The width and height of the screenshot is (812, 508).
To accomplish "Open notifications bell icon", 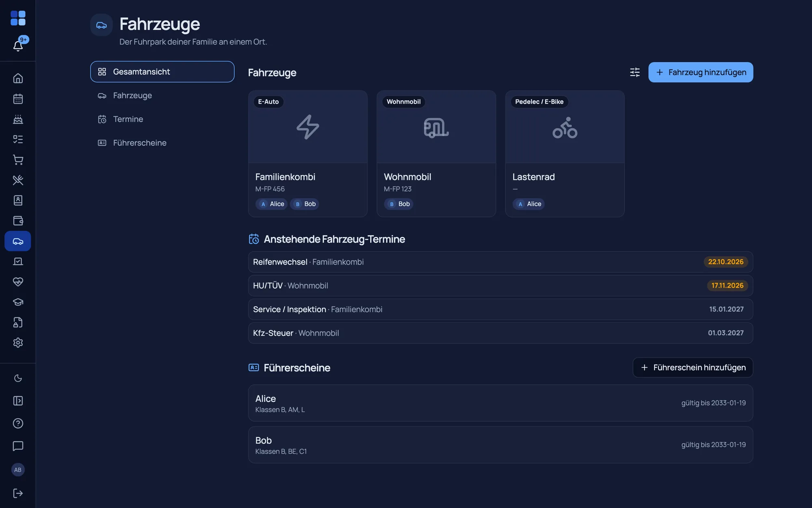I will [x=18, y=46].
